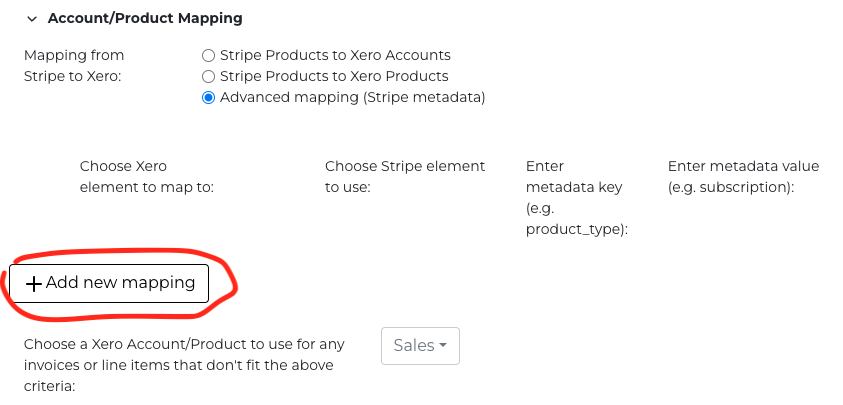The width and height of the screenshot is (843, 405).
Task: Click the "(e.g. product_type)" hint text
Action: pos(576,219)
